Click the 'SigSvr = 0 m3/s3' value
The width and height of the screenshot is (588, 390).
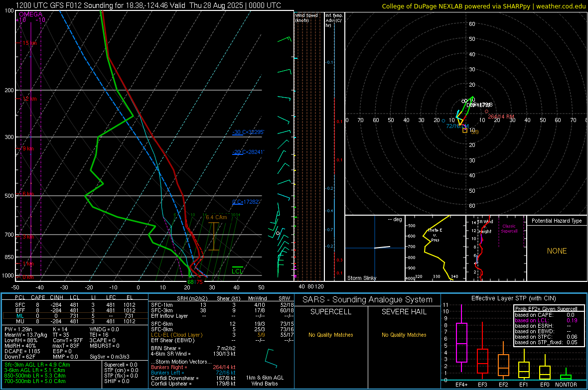pos(110,357)
